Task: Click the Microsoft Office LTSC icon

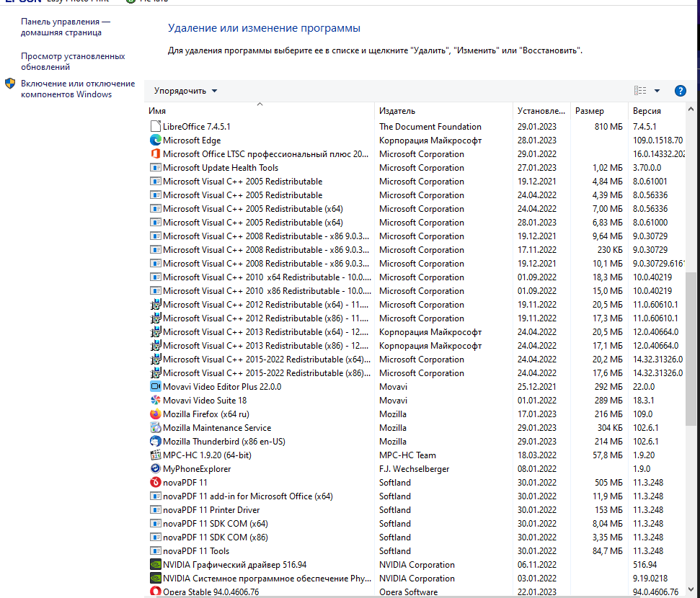Action: coord(156,154)
